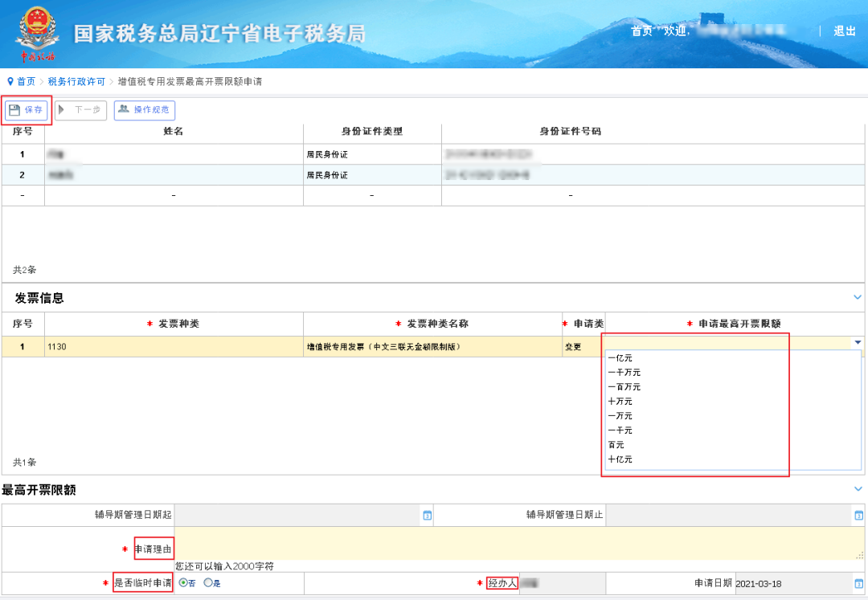This screenshot has height=600, width=868.
Task: Collapse the 最高开票限额 section chevron
Action: [858, 489]
